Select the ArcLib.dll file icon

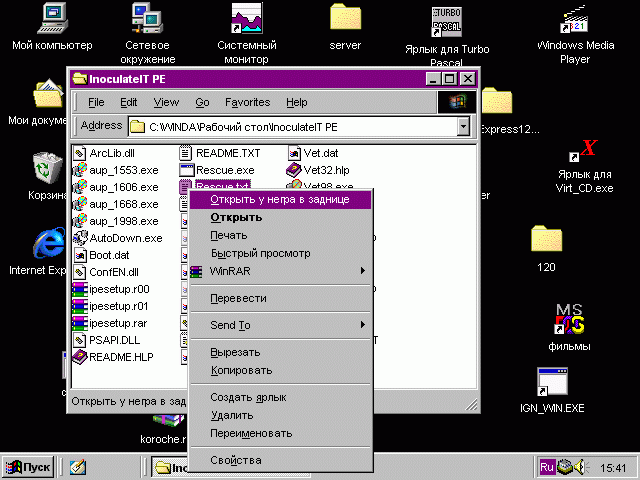pos(79,153)
